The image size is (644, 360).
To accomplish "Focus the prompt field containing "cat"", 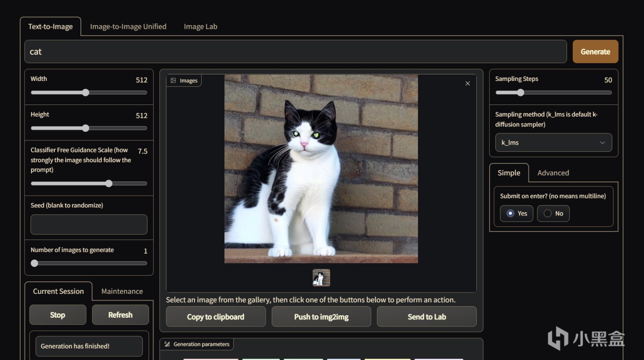I will point(295,52).
